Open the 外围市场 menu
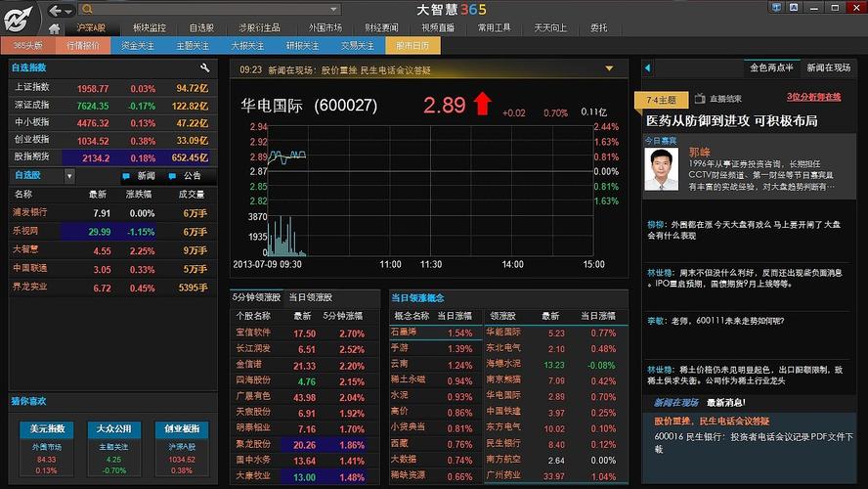 point(325,27)
